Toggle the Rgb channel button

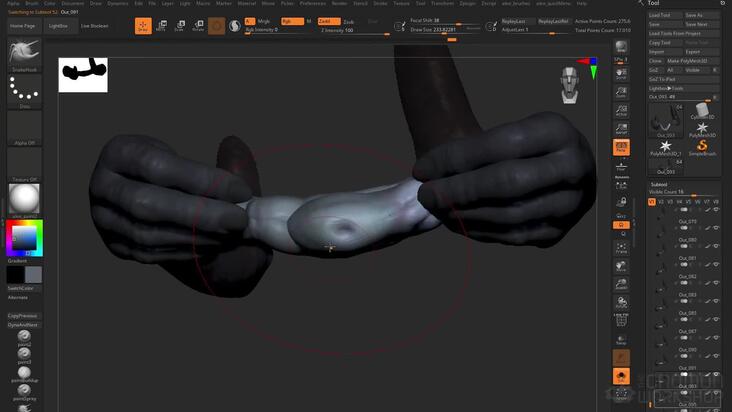tap(292, 21)
